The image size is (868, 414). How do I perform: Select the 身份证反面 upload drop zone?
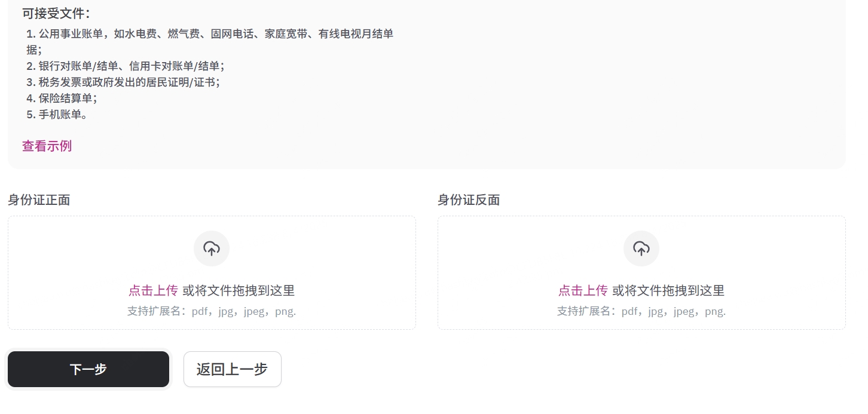[x=641, y=272]
